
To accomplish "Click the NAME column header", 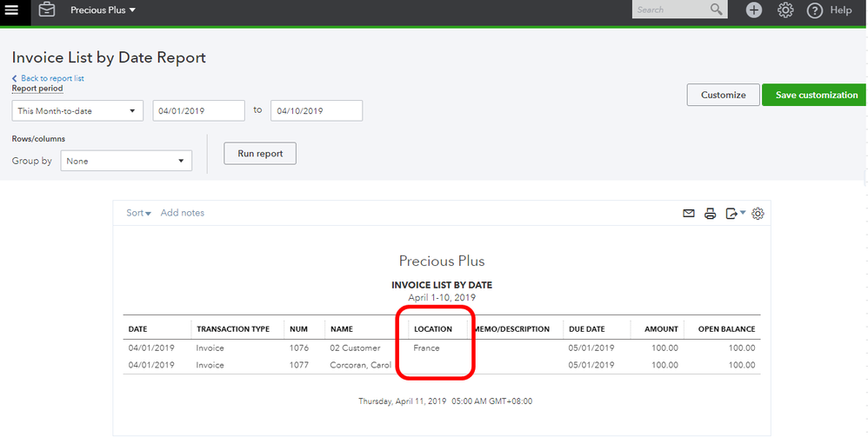I will coord(342,329).
